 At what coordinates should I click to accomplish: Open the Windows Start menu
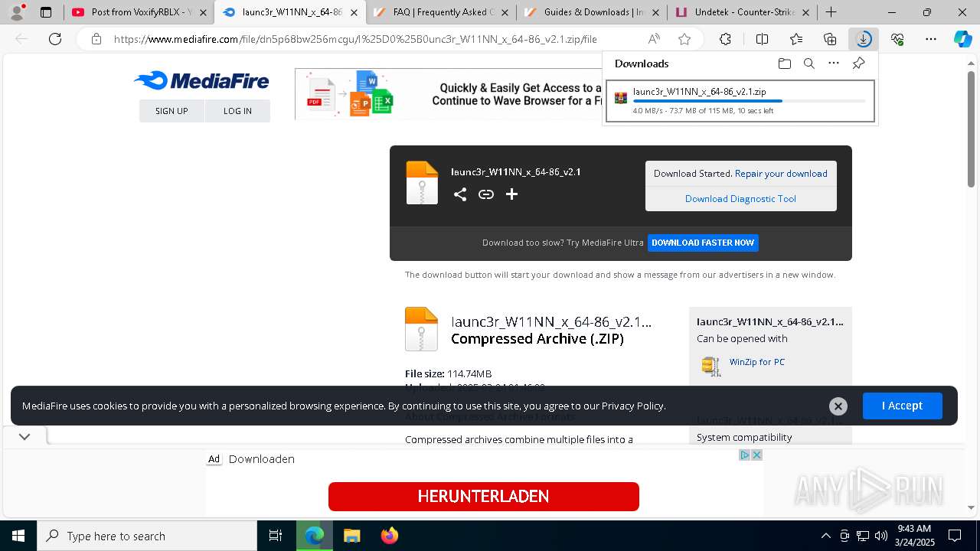(18, 536)
